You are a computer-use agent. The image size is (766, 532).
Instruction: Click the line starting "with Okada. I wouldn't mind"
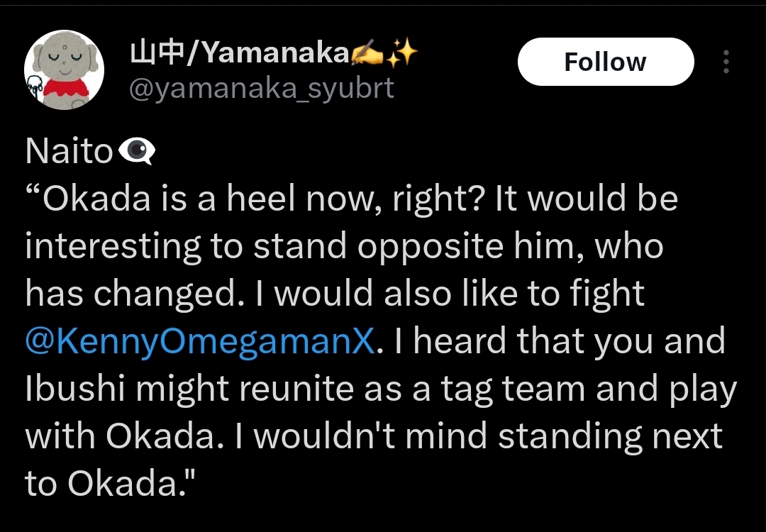[x=373, y=436]
